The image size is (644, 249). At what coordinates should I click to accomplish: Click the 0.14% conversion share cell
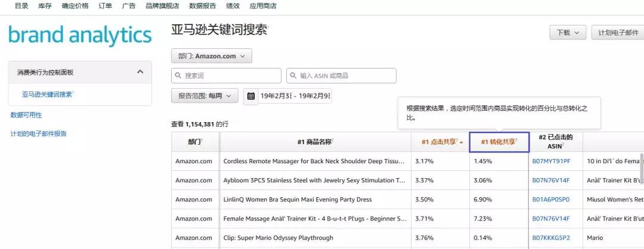(x=499, y=238)
